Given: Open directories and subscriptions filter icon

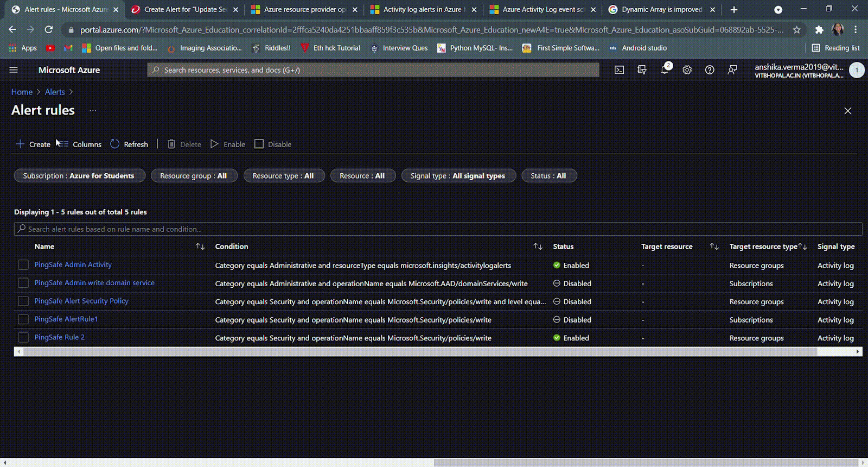Looking at the screenshot, I should point(642,70).
